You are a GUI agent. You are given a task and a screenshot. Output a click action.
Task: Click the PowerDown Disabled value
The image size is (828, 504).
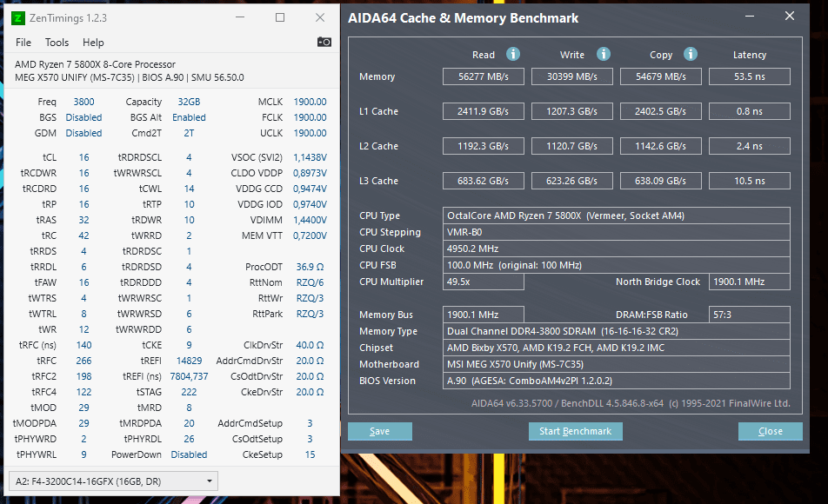[189, 454]
